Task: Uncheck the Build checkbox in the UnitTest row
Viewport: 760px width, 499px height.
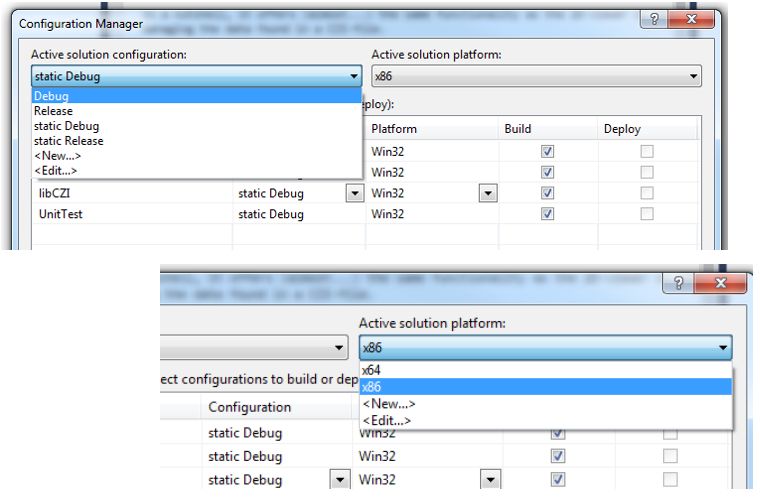Action: pos(547,214)
